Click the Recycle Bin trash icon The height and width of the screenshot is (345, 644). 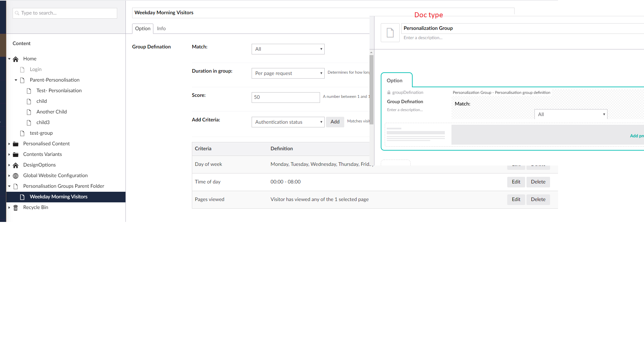pos(16,208)
